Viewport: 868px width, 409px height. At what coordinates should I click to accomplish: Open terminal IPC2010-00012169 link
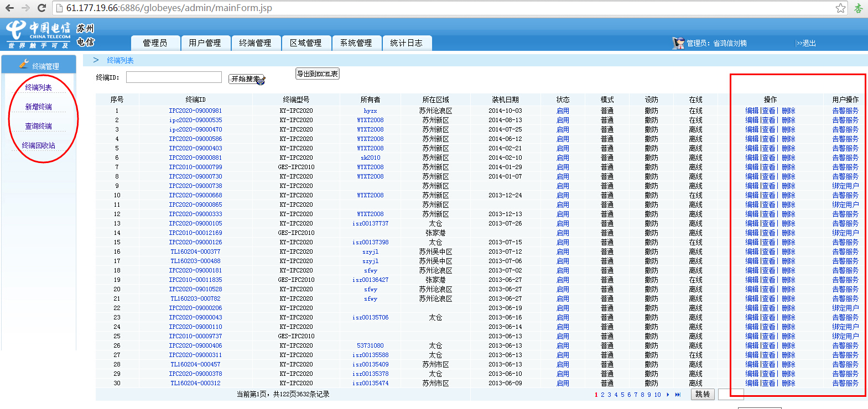coord(195,233)
